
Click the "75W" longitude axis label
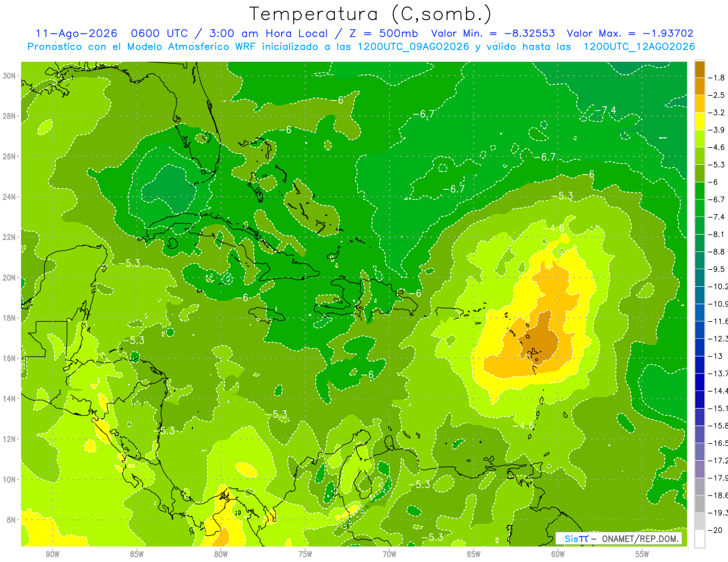point(305,555)
